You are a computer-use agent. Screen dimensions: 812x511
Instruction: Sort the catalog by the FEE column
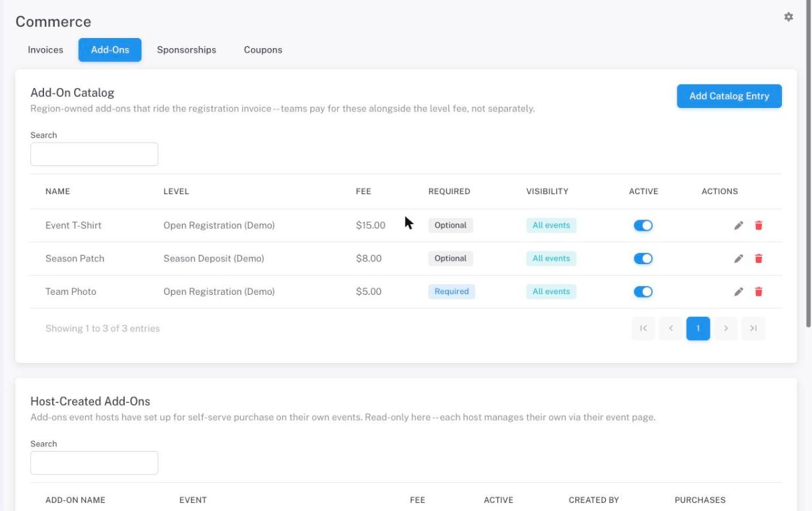[364, 191]
